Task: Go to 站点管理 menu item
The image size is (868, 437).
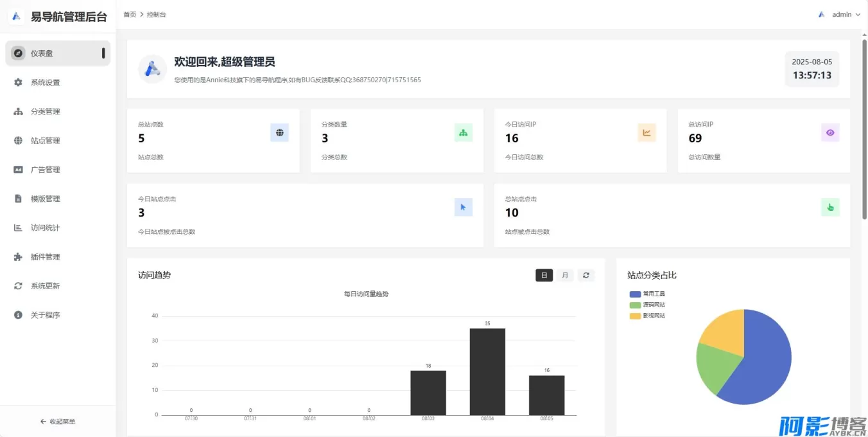Action: 45,141
